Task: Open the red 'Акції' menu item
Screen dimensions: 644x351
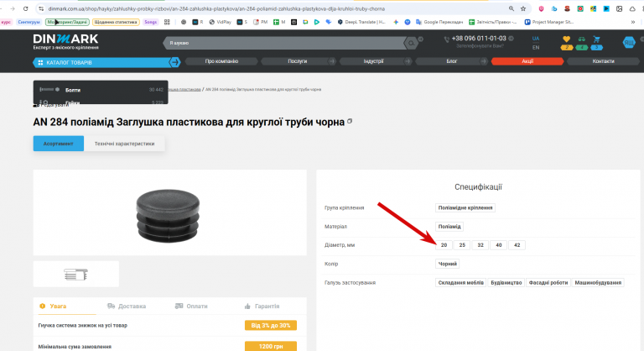Action: pyautogui.click(x=527, y=61)
